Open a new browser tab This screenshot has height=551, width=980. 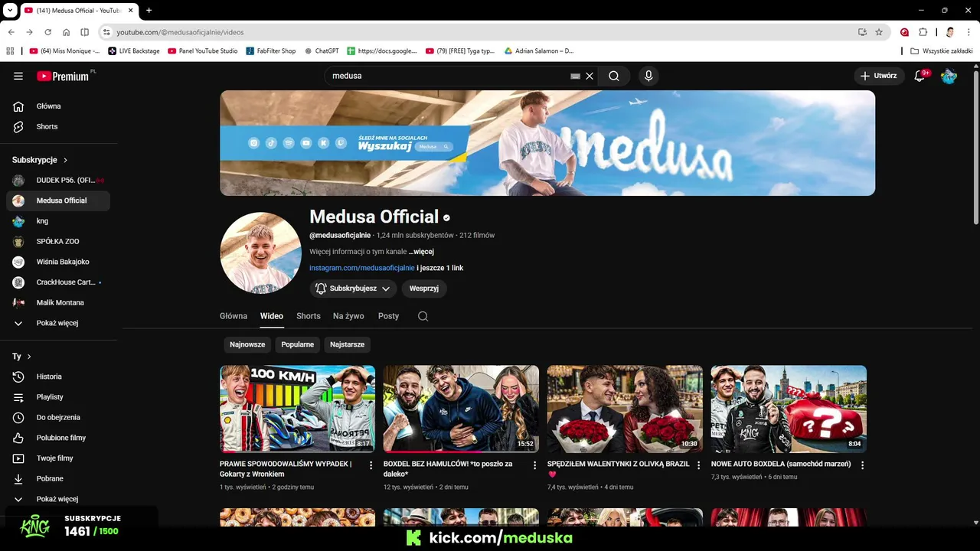point(149,11)
